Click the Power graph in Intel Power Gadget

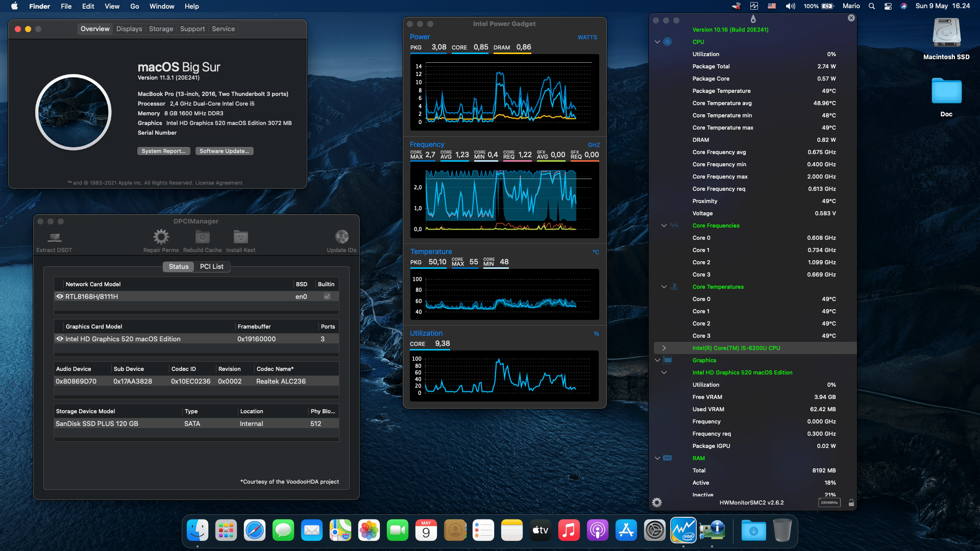pos(505,92)
